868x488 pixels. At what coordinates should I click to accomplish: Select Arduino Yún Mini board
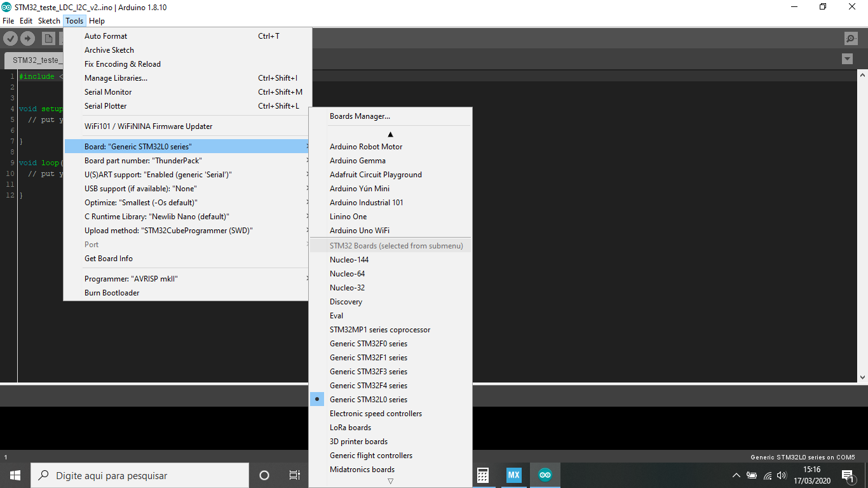pos(390,189)
